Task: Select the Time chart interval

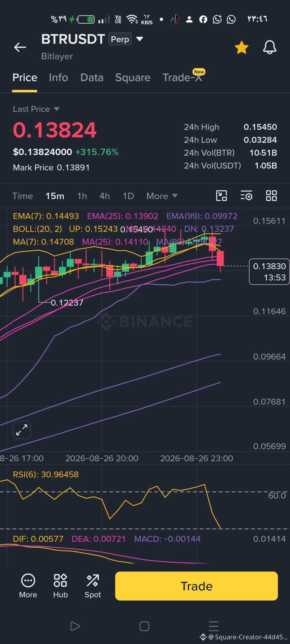Action: (23, 196)
